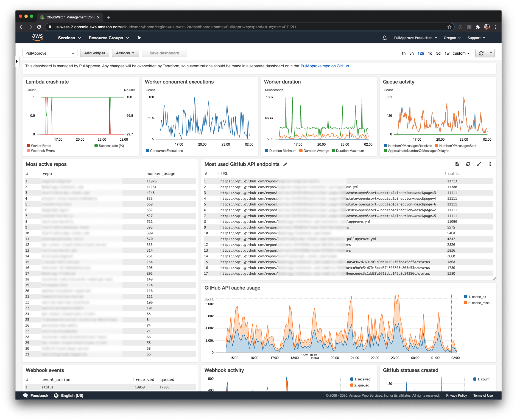This screenshot has width=517, height=420.
Task: Open the Support menu
Action: pyautogui.click(x=476, y=38)
